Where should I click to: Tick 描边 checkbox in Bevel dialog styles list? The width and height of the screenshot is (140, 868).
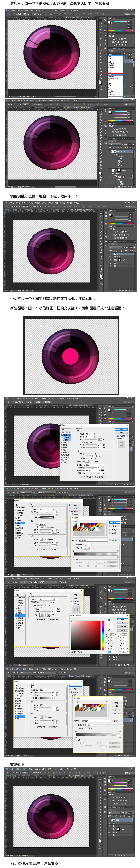pyautogui.click(x=62, y=442)
